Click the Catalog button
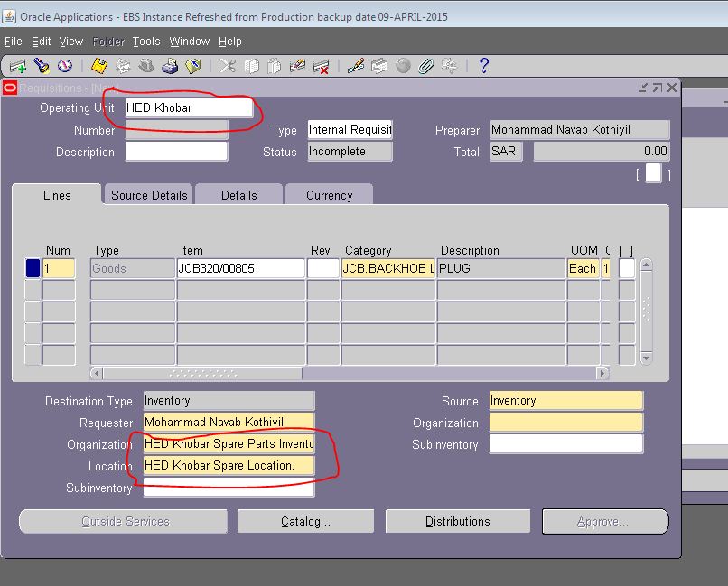Image resolution: width=728 pixels, height=586 pixels. coord(304,520)
